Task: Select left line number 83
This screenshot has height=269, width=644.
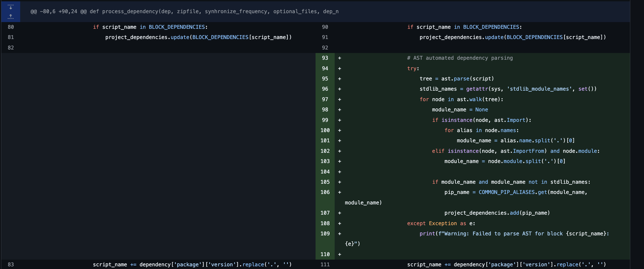Action: (11, 264)
